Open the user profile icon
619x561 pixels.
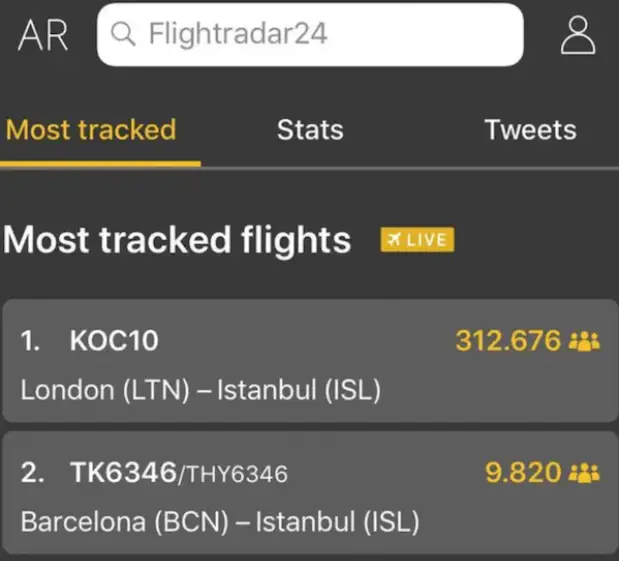pyautogui.click(x=578, y=35)
